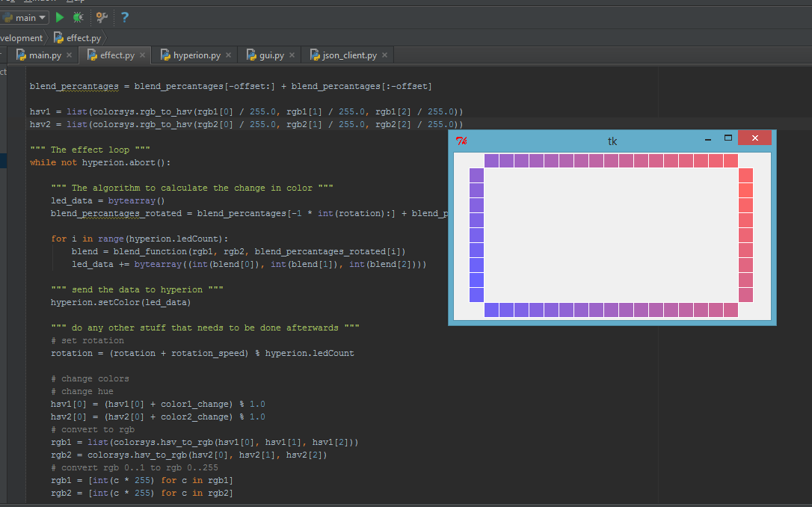The width and height of the screenshot is (812, 507).
Task: Select the effect.py editor tab
Action: click(115, 55)
